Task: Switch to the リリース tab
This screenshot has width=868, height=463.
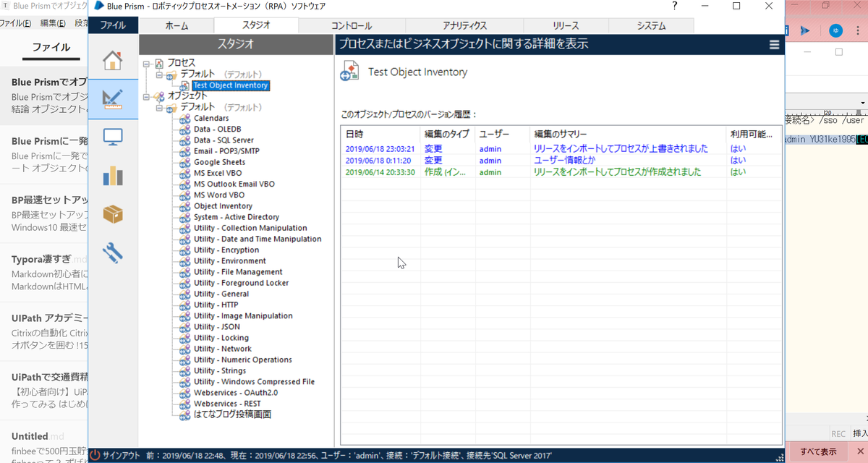Action: [x=566, y=25]
